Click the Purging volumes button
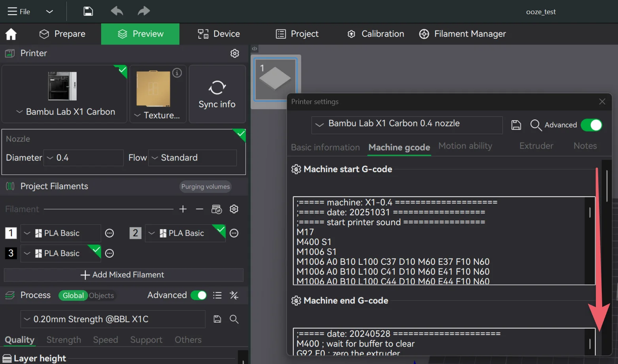The image size is (618, 364). [x=205, y=187]
